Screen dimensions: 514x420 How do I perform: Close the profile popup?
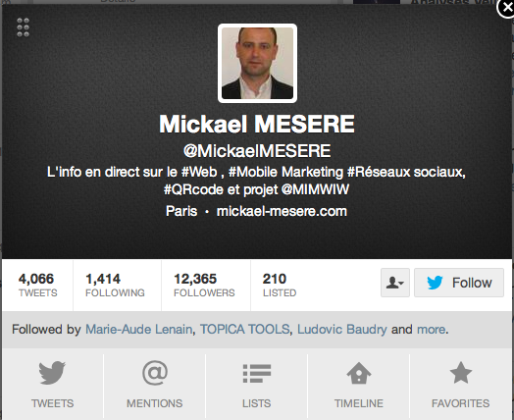click(506, 8)
